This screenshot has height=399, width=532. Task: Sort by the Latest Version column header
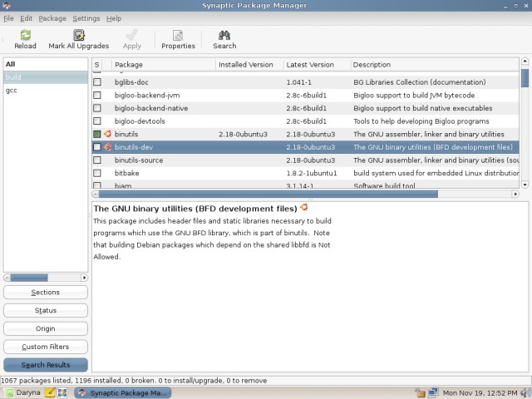(x=317, y=65)
